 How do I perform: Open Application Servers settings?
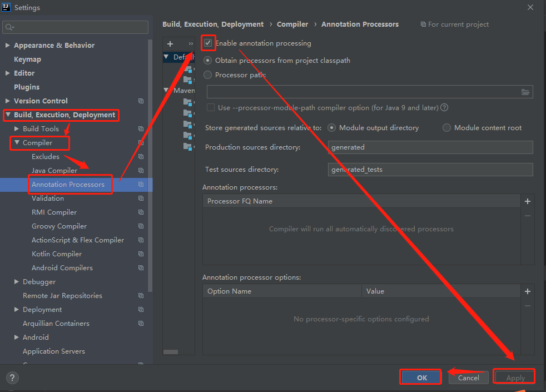tap(54, 351)
